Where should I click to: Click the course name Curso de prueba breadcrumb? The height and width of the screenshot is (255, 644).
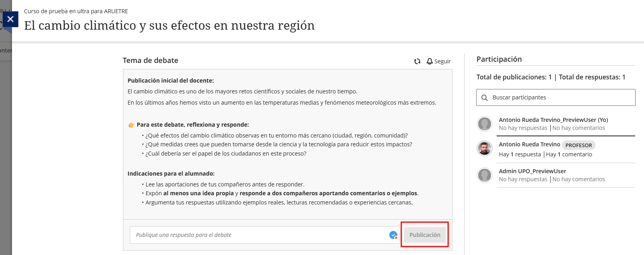(76, 11)
